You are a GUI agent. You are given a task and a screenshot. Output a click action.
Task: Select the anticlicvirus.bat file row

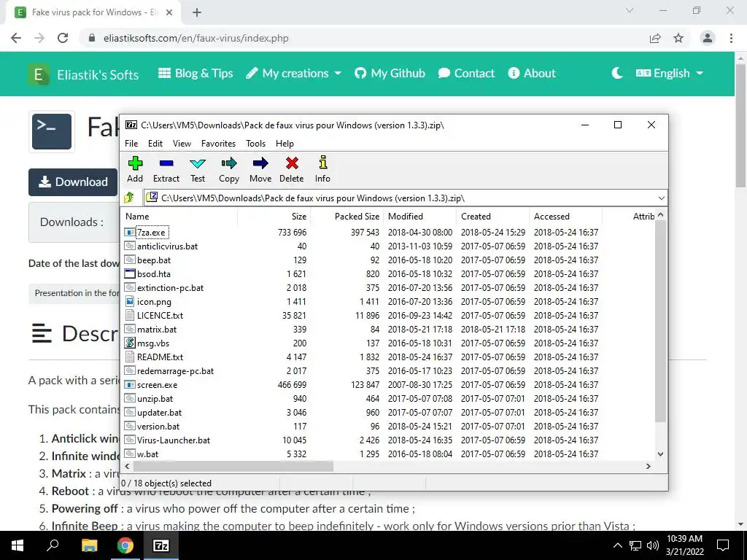388,246
